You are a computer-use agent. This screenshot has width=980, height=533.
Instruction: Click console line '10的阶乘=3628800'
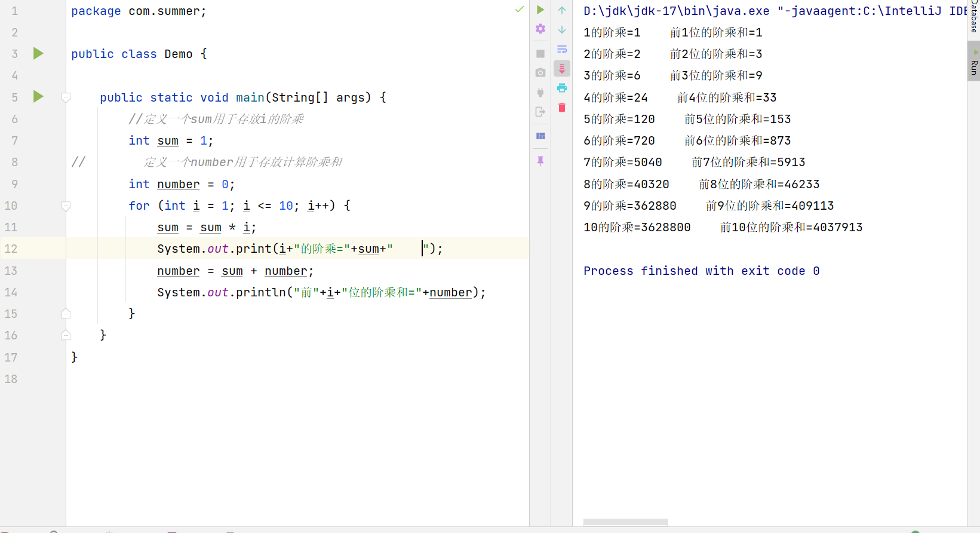[637, 227]
